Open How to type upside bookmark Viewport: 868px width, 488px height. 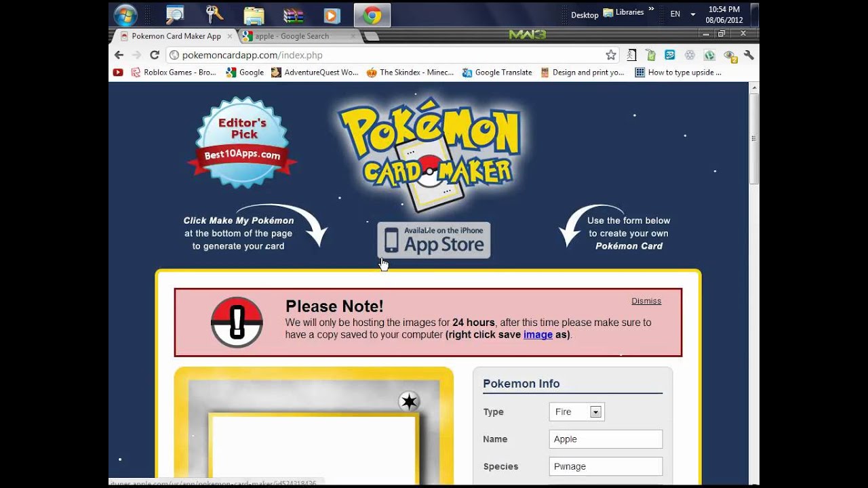(x=678, y=73)
